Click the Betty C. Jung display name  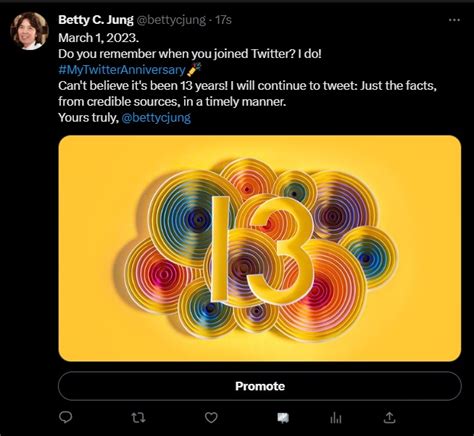[x=96, y=20]
